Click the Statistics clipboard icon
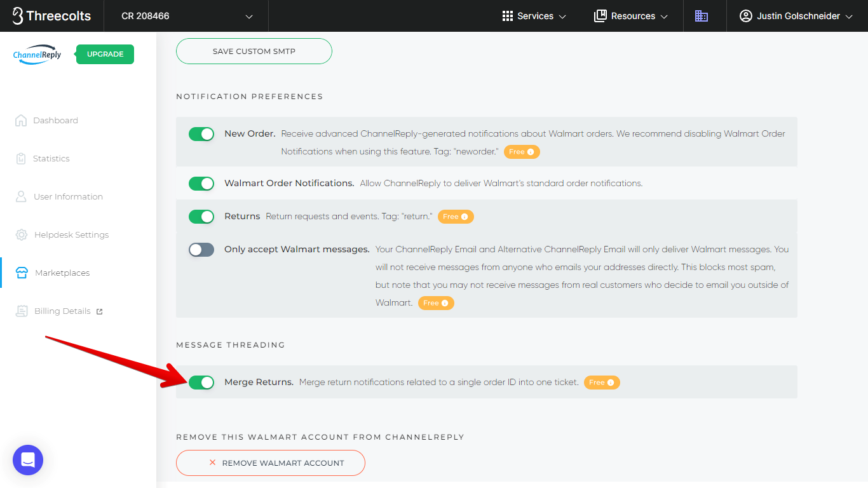The image size is (868, 488). [21, 158]
